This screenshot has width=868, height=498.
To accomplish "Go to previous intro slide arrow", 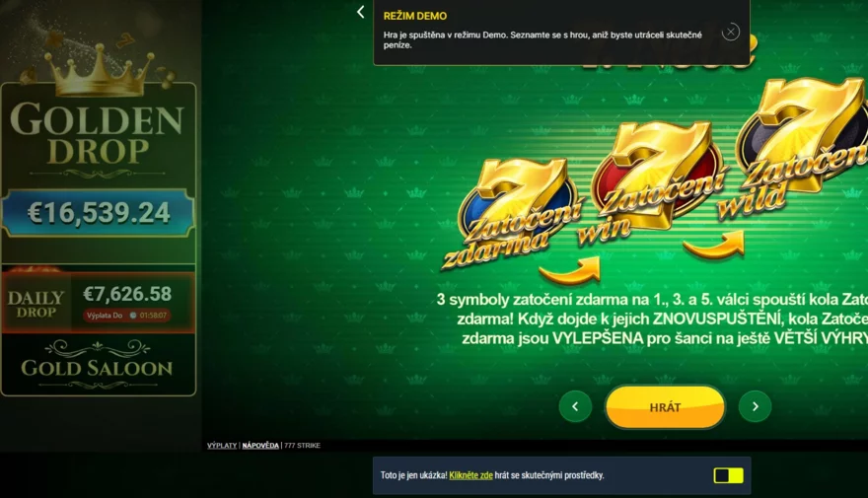I will [575, 406].
